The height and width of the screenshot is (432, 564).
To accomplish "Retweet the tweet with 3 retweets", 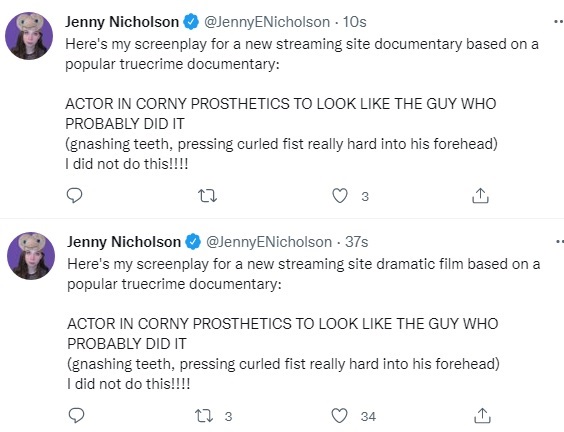I will (x=204, y=416).
